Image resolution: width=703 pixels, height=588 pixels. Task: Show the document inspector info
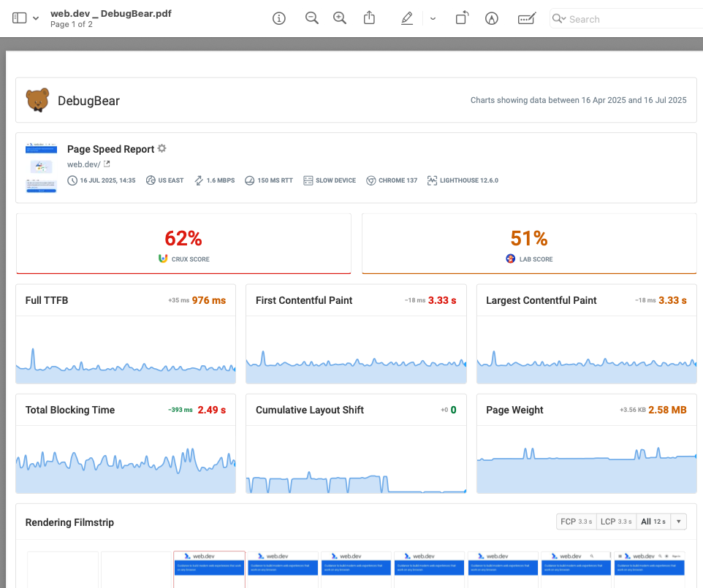(279, 18)
